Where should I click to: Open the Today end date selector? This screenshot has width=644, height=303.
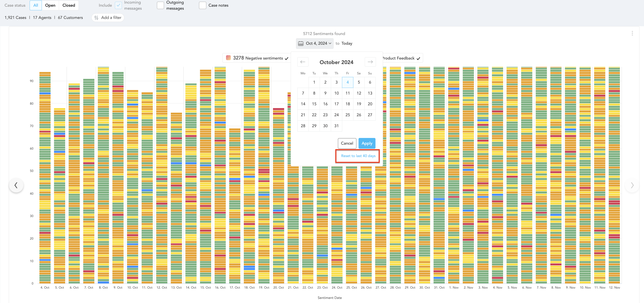pos(346,44)
